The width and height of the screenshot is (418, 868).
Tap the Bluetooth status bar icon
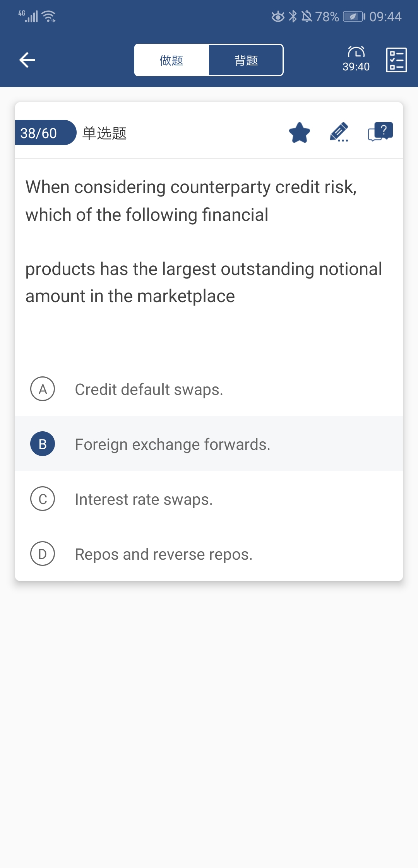tap(293, 16)
